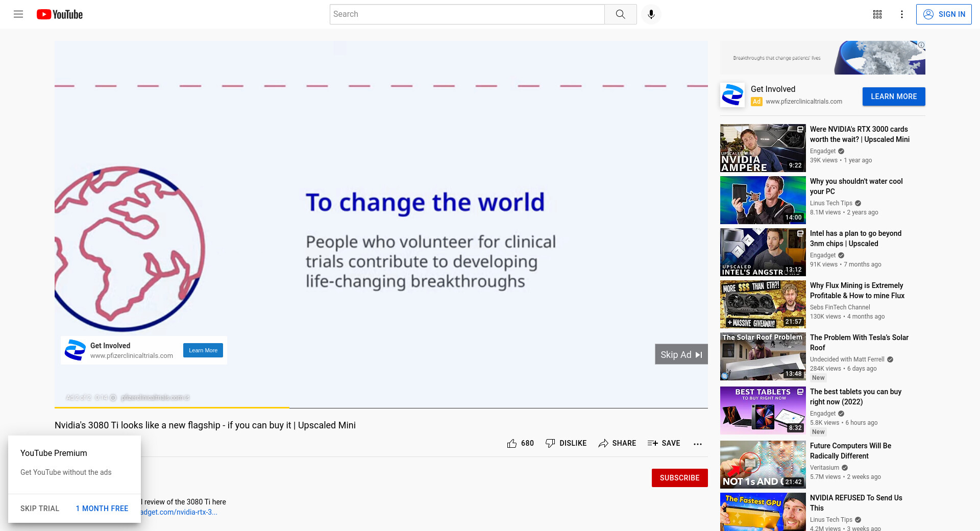Image resolution: width=980 pixels, height=531 pixels.
Task: Click the 680 like count
Action: coord(527,443)
